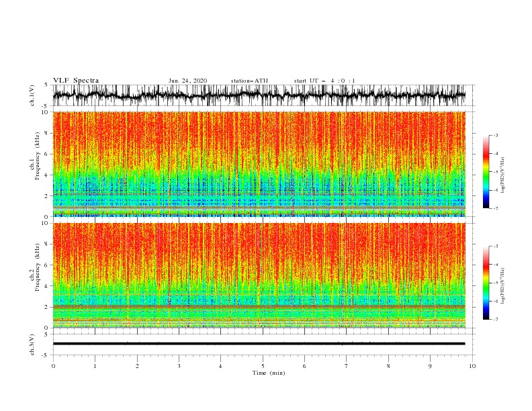Viewport: 532px width, 411px height.
Task: Click the "-5" tick on ch.2 color bar
Action: [x=495, y=283]
